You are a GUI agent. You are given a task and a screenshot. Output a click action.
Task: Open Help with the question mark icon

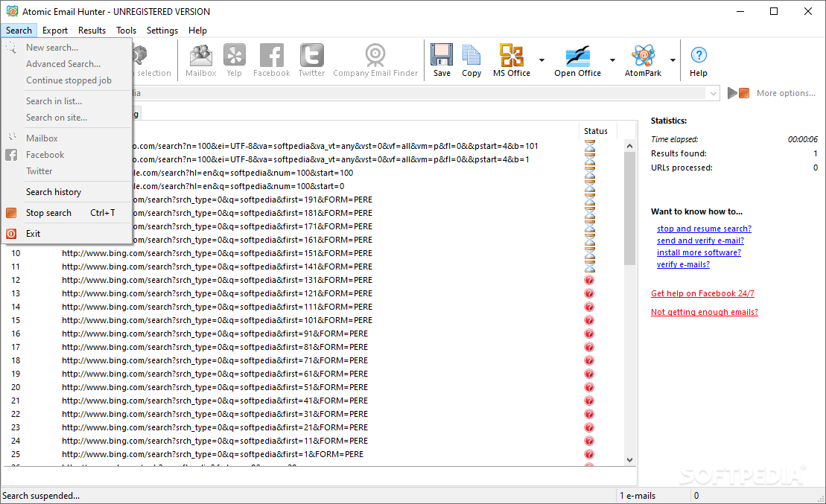[698, 60]
